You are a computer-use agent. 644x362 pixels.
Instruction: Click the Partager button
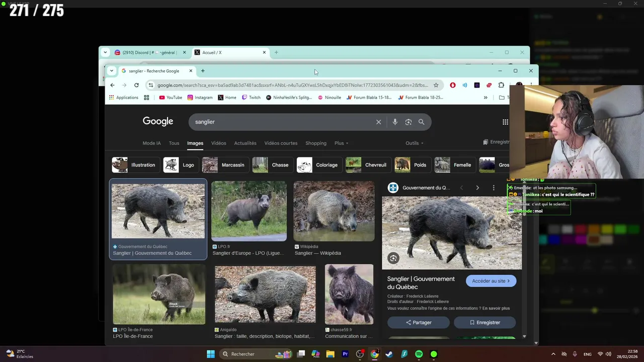[x=419, y=322]
